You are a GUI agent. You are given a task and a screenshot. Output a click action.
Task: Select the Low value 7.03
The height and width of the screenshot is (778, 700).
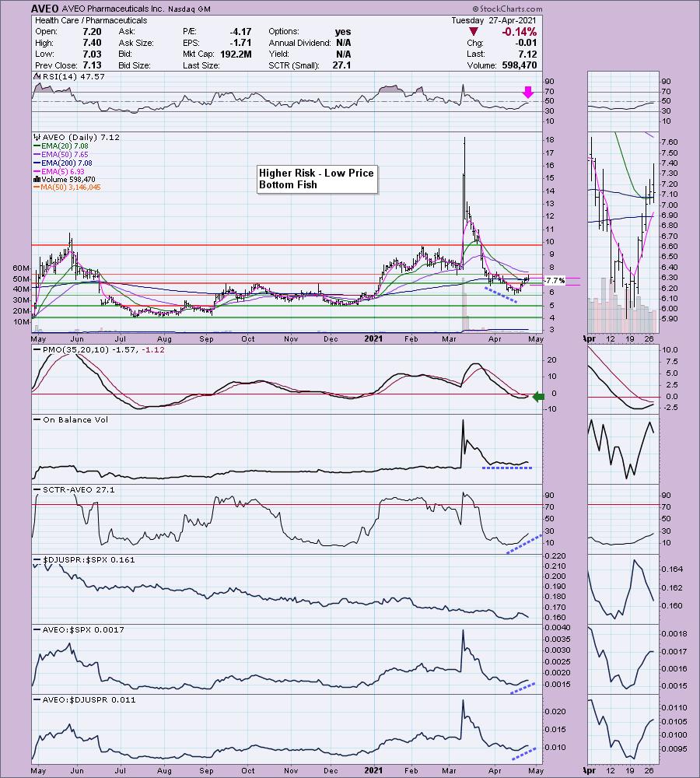tap(92, 54)
